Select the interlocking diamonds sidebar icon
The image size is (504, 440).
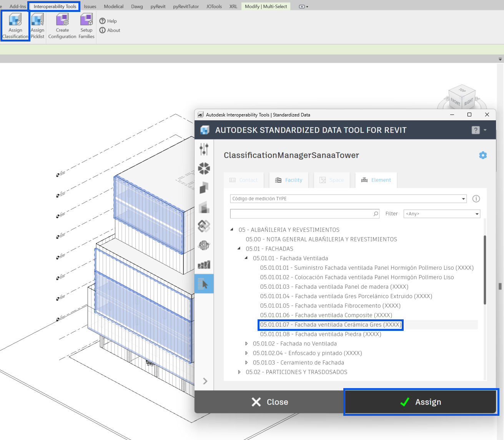pyautogui.click(x=204, y=226)
